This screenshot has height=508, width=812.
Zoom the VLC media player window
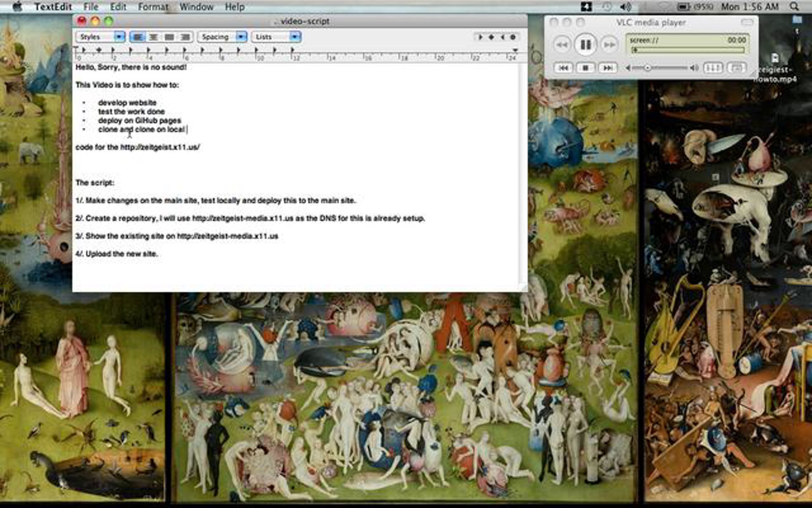pos(580,22)
